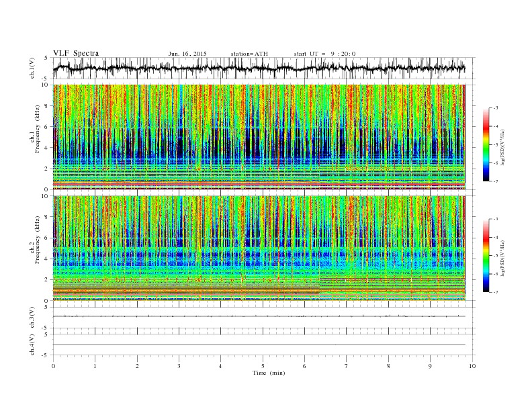Click the ch.2 PSD color bar
Screen dimensions: 532x411
point(486,256)
